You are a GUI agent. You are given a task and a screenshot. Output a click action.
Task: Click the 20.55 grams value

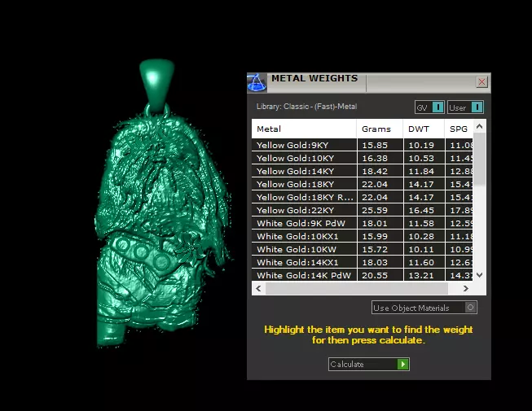click(x=375, y=275)
